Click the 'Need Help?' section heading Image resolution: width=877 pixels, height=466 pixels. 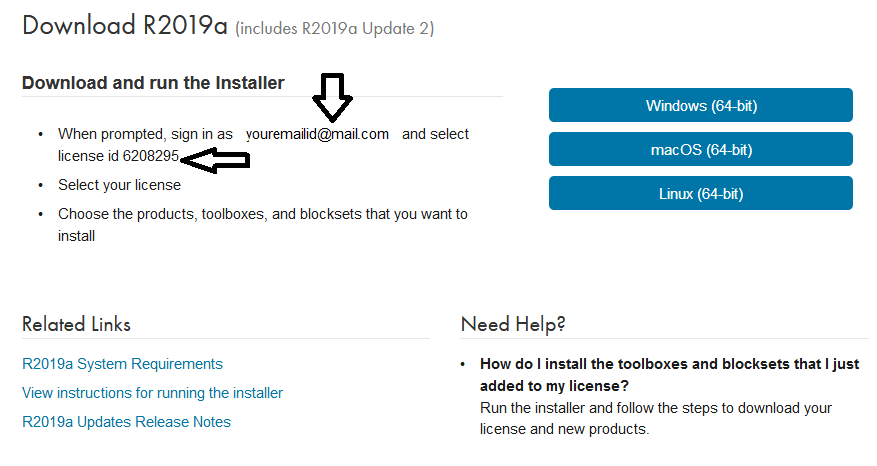(513, 324)
